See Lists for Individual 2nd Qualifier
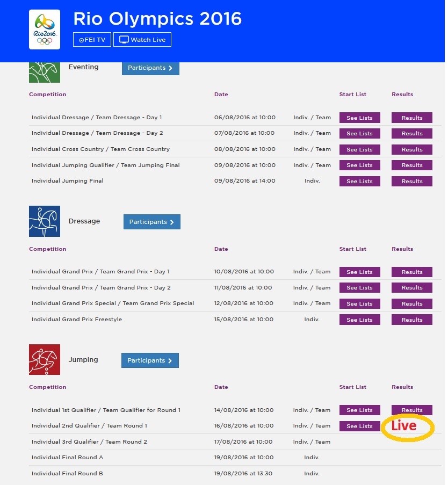The image size is (448, 485). [359, 426]
